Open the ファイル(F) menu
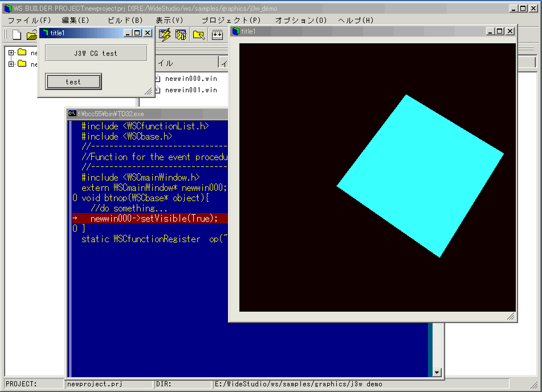 (30, 20)
